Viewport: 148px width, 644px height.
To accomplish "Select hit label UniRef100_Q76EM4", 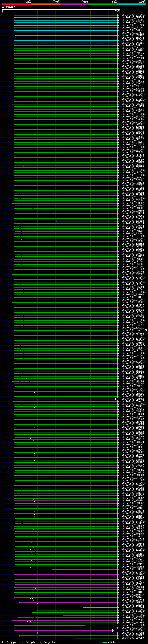I will (x=133, y=424).
